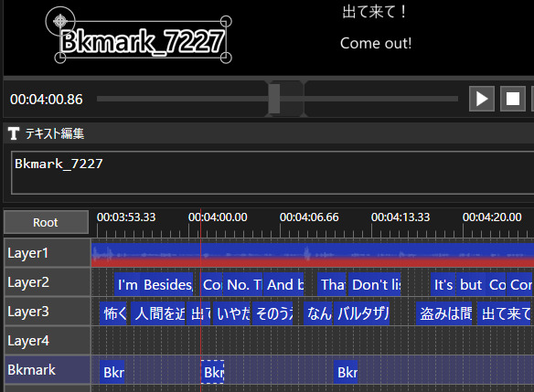Click into the Bkmark_7227 text edit field
The width and height of the screenshot is (534, 392).
pyautogui.click(x=272, y=173)
